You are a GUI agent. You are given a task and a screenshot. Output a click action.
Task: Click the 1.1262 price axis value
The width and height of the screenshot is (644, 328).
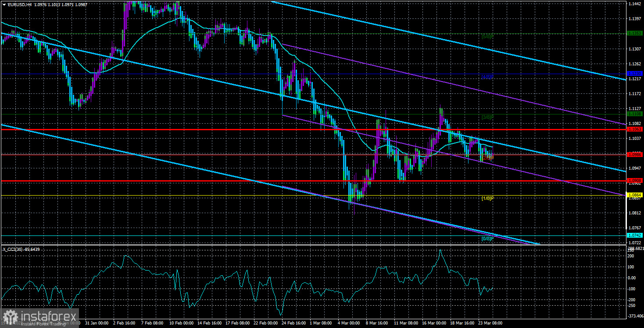pos(635,64)
